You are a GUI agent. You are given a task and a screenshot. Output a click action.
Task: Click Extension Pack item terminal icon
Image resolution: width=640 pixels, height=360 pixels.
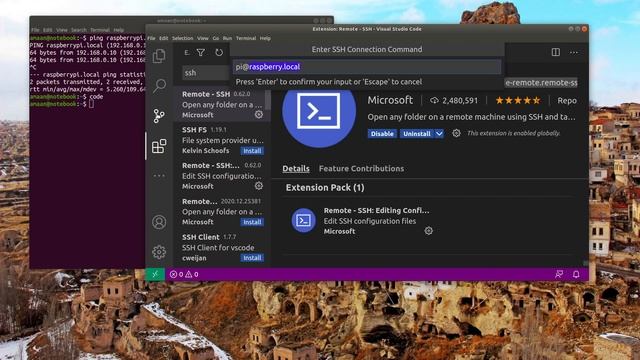click(x=303, y=220)
